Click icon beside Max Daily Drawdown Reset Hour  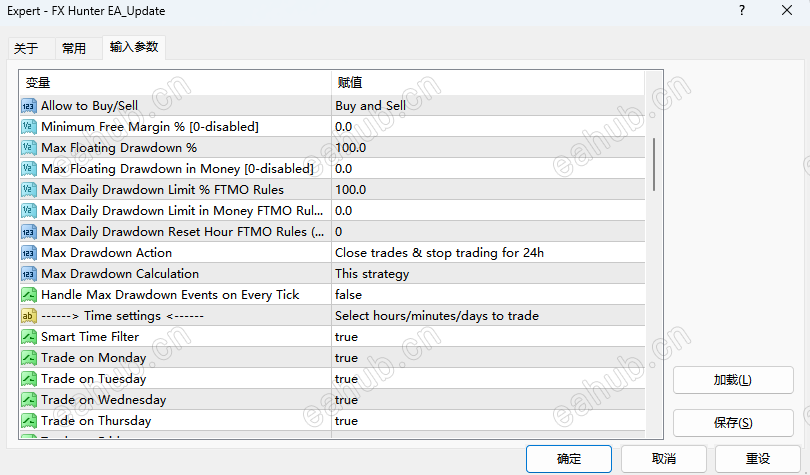28,232
